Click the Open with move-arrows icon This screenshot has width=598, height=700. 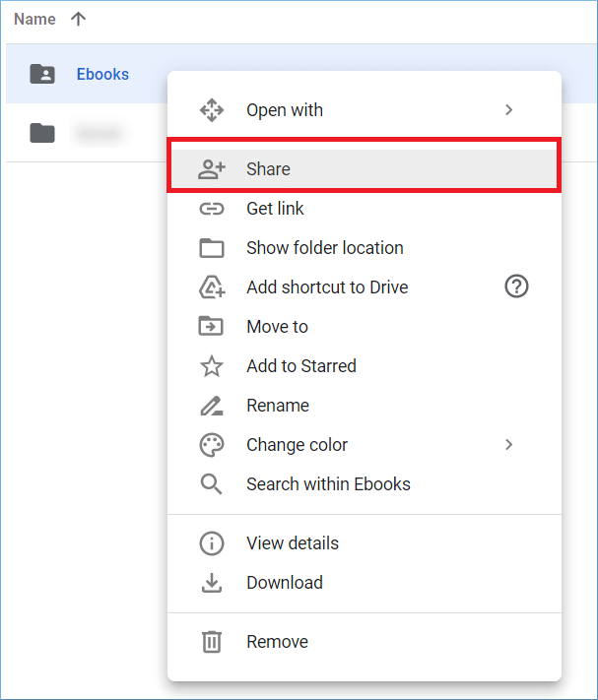point(212,110)
